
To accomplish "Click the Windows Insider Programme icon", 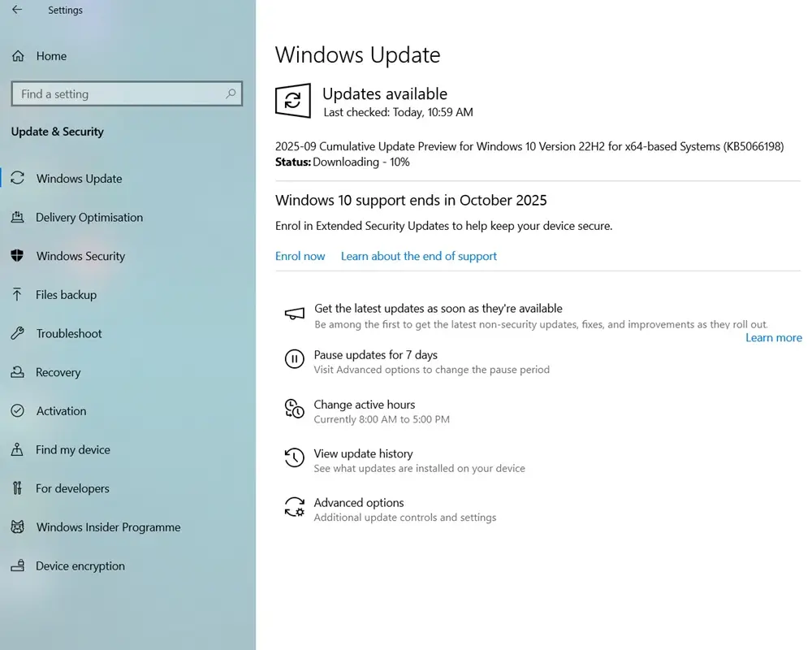I will [17, 527].
